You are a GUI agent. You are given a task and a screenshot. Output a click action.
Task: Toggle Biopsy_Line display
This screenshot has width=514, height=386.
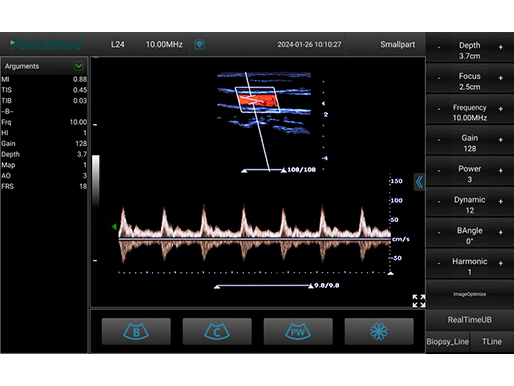tap(448, 342)
